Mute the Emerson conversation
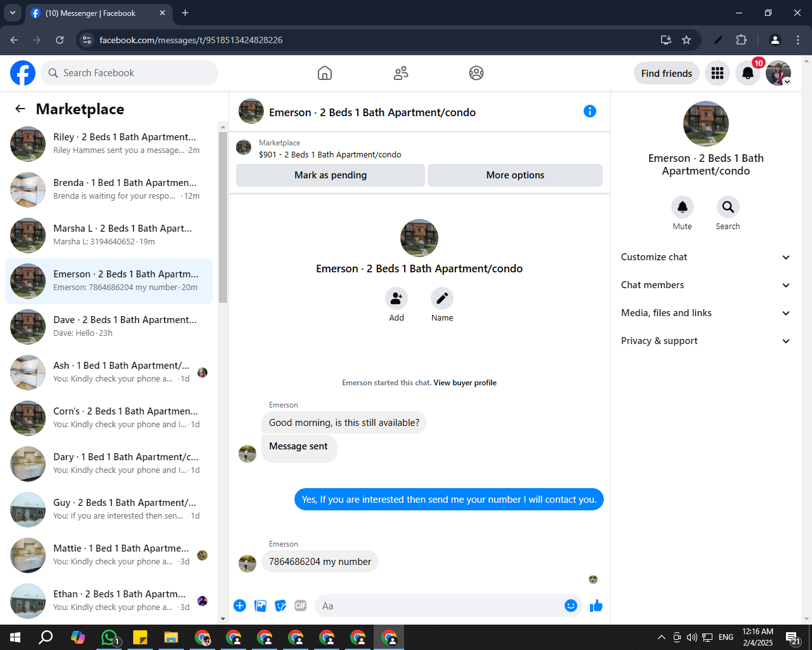 coord(683,207)
